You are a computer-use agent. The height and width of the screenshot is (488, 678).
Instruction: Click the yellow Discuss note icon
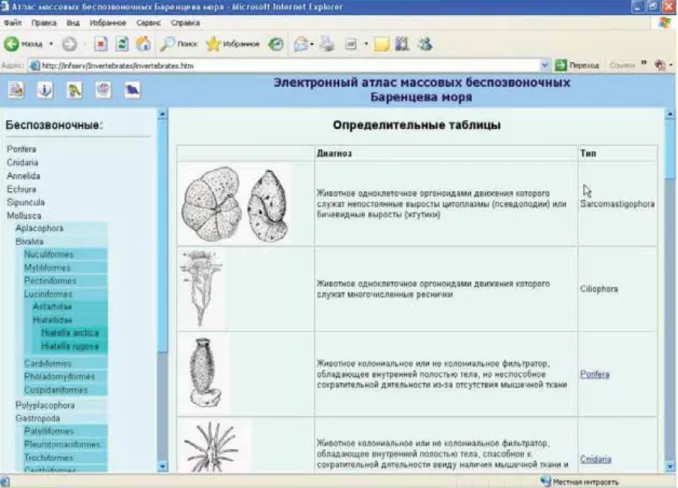click(381, 44)
